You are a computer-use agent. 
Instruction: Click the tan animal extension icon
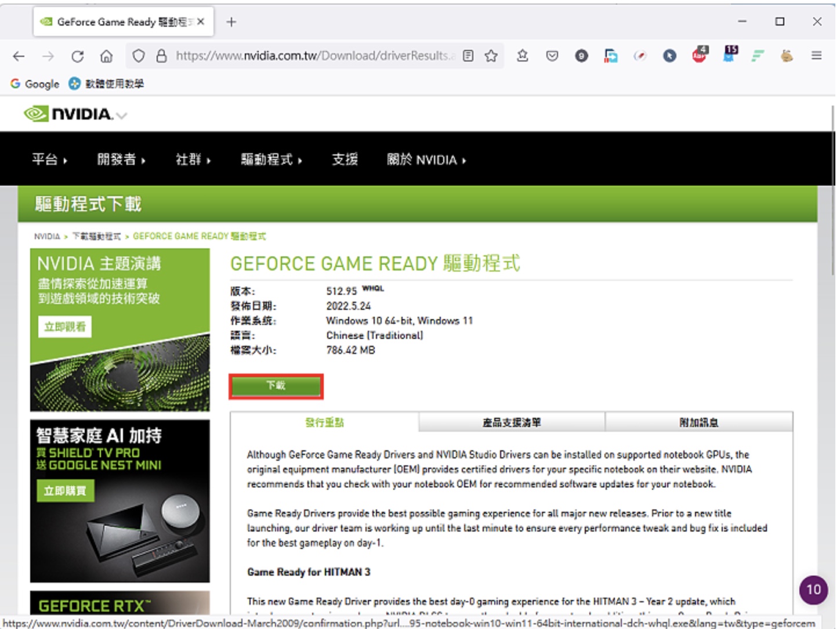787,56
